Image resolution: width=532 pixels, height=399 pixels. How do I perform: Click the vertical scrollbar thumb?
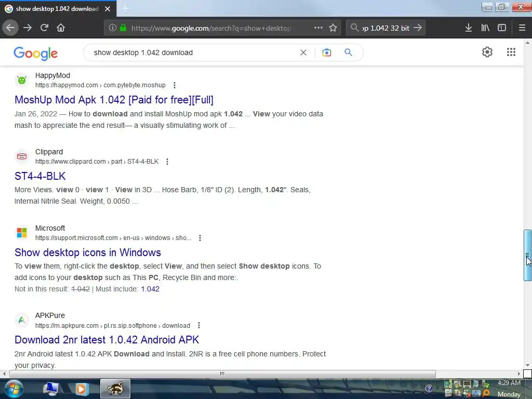point(527,255)
